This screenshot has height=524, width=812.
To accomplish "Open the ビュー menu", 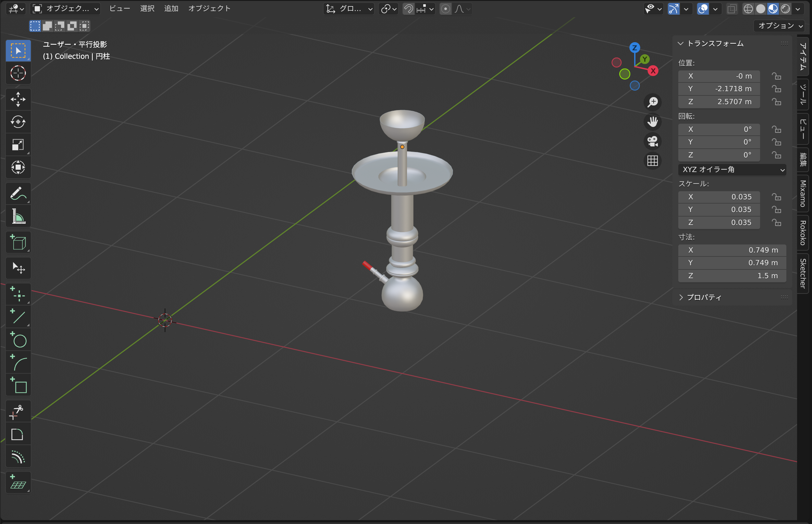I will click(x=120, y=8).
